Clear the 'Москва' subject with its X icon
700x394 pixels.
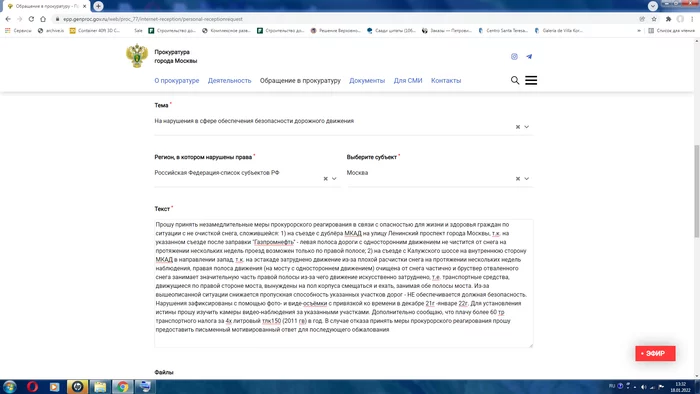pyautogui.click(x=518, y=178)
